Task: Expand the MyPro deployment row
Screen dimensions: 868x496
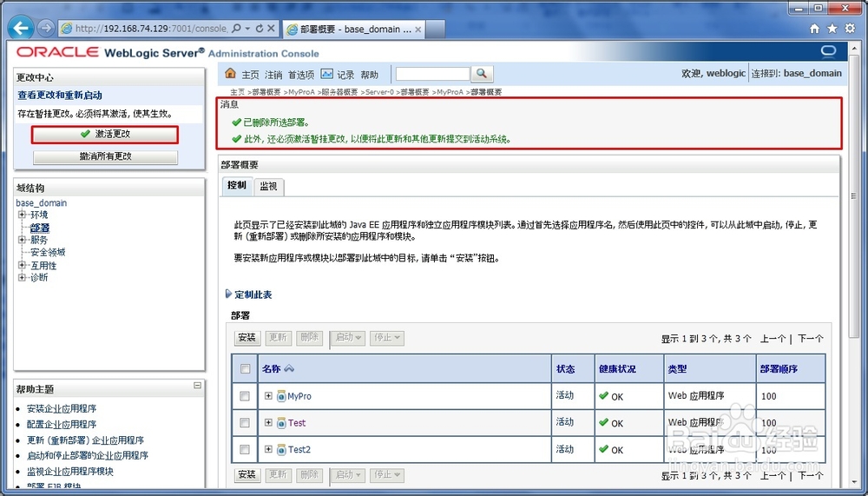Action: 268,396
